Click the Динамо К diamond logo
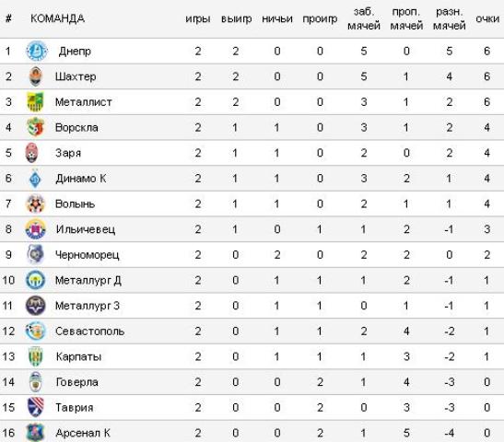The image size is (504, 442). [x=35, y=179]
